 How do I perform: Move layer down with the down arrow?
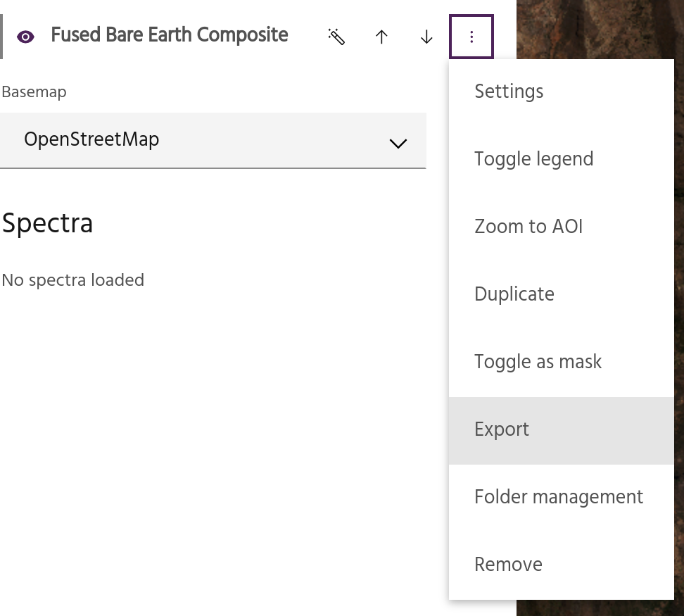(x=426, y=37)
